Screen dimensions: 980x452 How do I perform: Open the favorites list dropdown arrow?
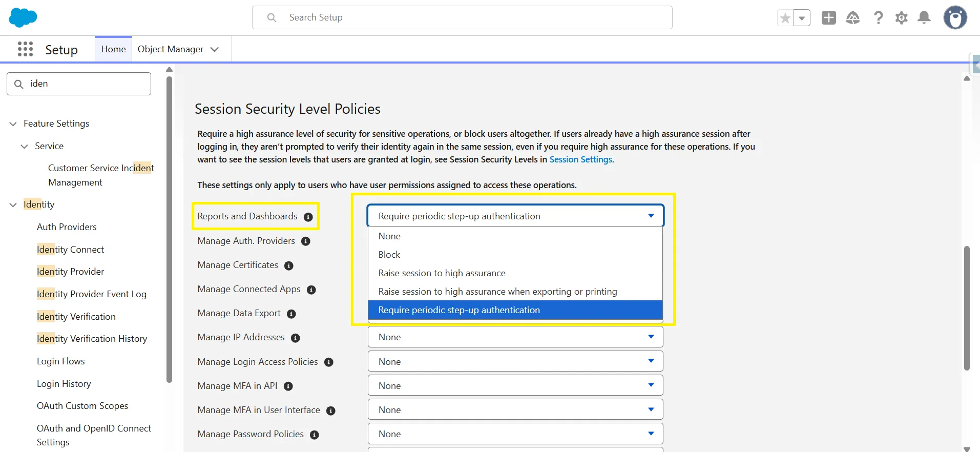[802, 18]
